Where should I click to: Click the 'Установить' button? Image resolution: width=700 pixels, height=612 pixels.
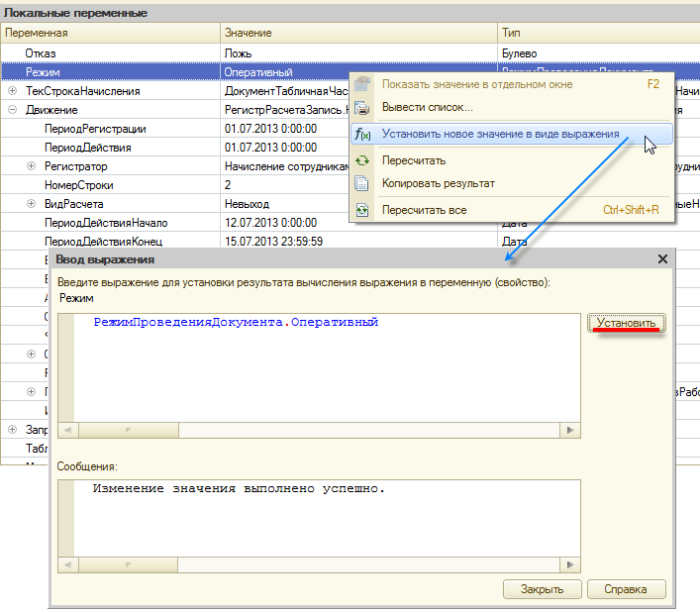pos(627,323)
